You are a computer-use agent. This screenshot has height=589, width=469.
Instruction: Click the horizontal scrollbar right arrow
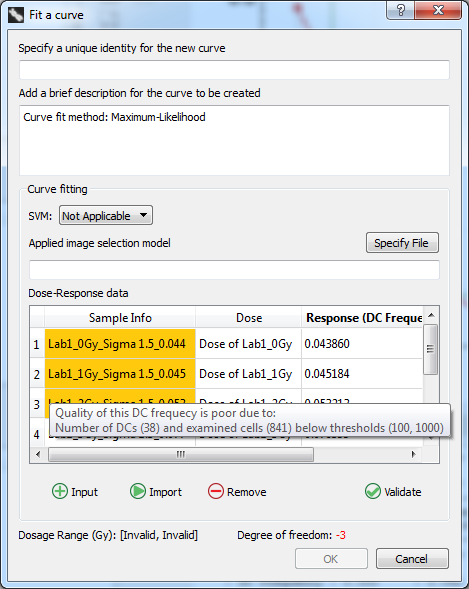pos(413,454)
